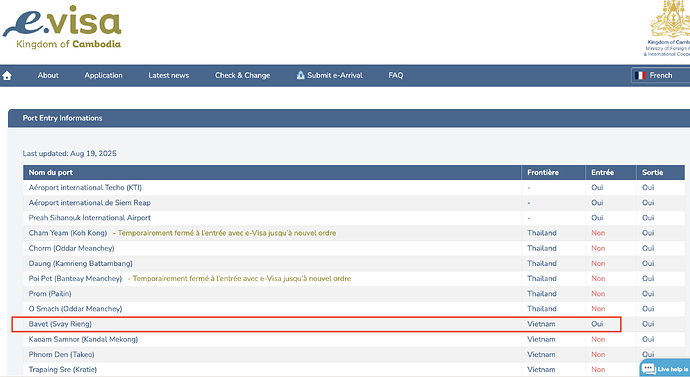
Task: Go to the home page icon
Action: tap(7, 76)
